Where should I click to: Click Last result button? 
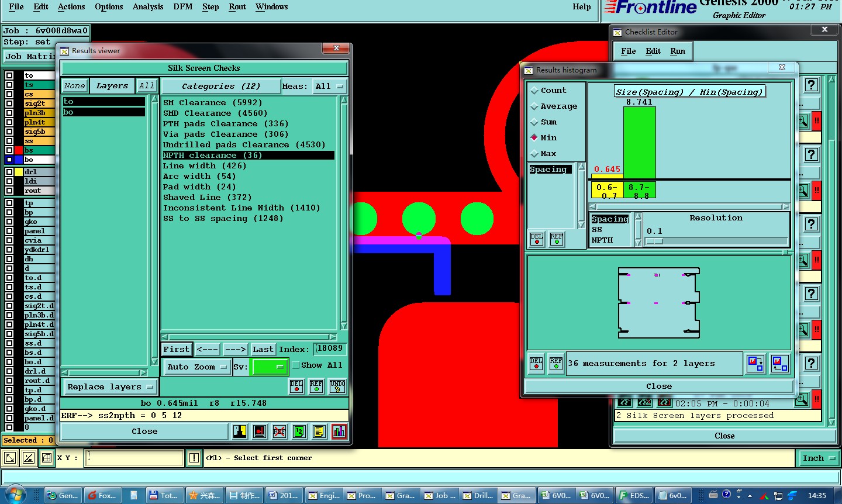click(263, 350)
